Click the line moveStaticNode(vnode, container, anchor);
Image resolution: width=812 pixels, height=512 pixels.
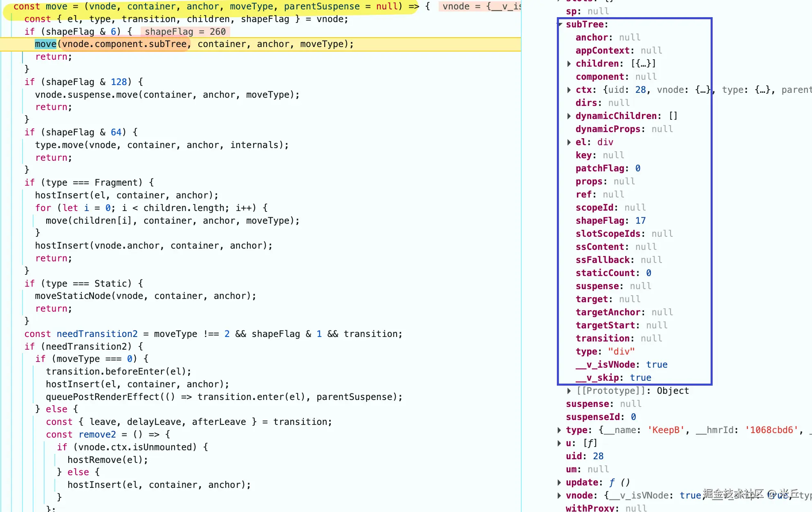[146, 296]
